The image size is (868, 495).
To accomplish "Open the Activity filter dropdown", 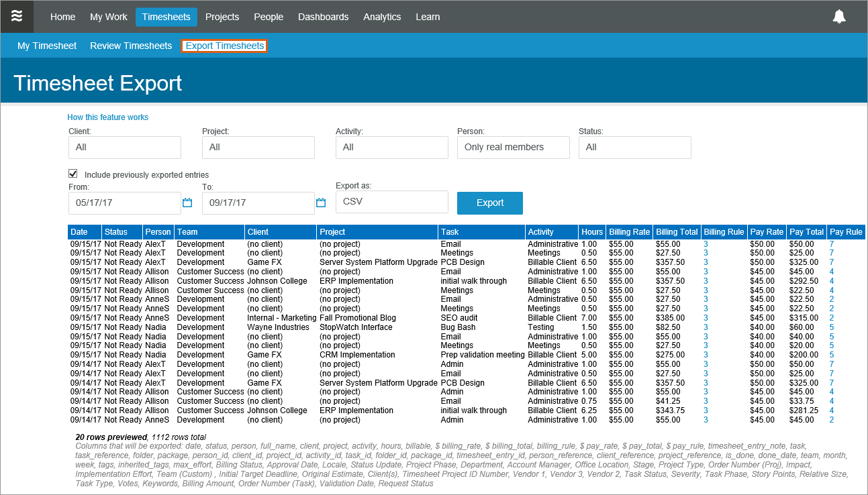I will pyautogui.click(x=391, y=147).
